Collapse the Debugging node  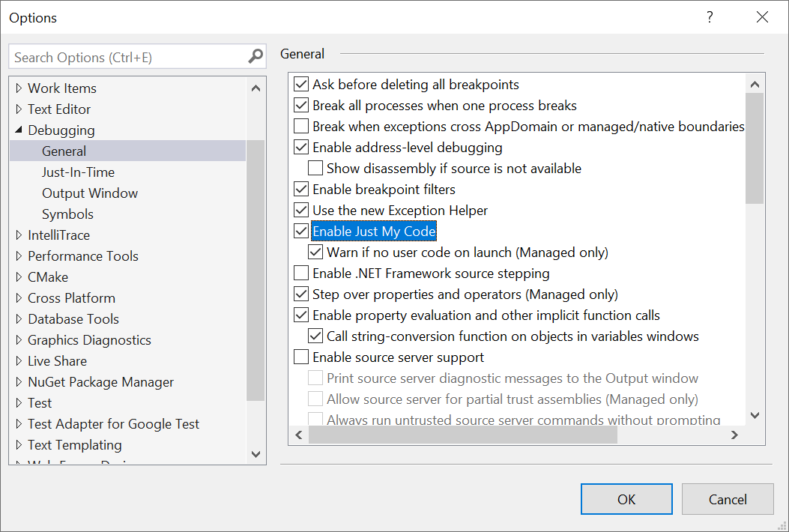[19, 130]
